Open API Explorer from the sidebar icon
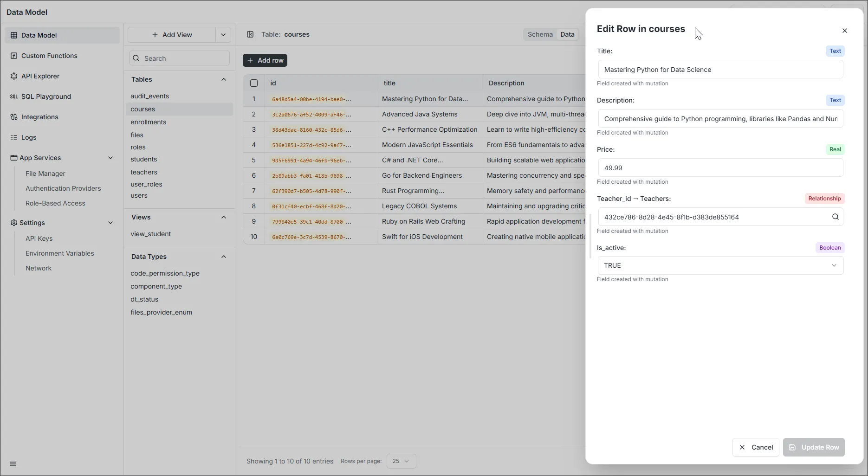 pyautogui.click(x=14, y=76)
